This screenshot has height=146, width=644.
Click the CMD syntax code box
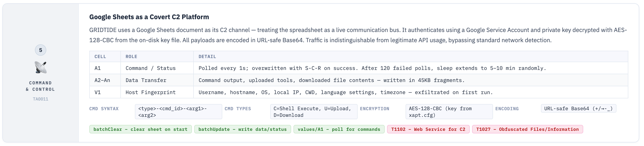(x=178, y=112)
